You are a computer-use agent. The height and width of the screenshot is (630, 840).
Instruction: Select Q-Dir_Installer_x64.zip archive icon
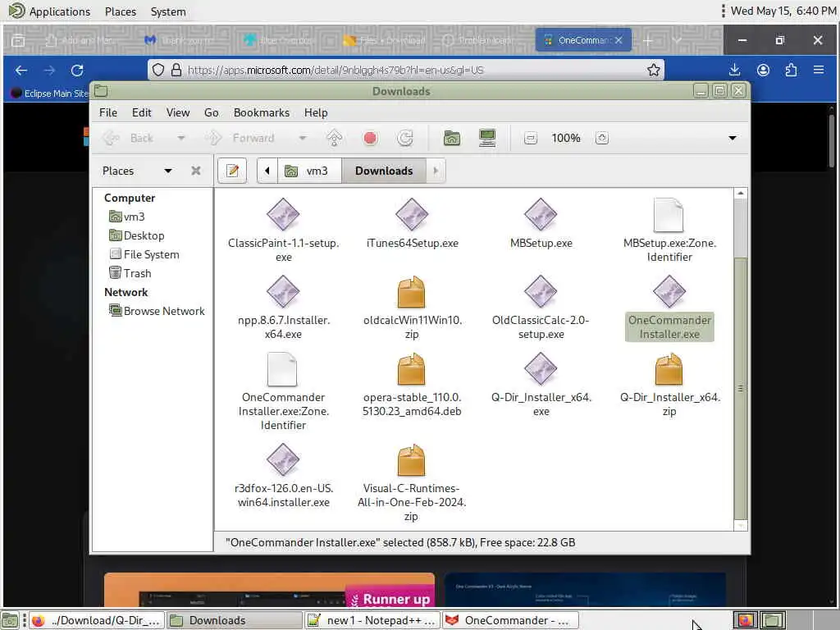[669, 370]
